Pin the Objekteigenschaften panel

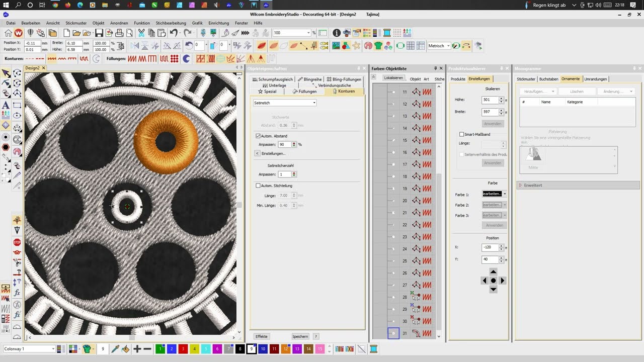click(358, 68)
